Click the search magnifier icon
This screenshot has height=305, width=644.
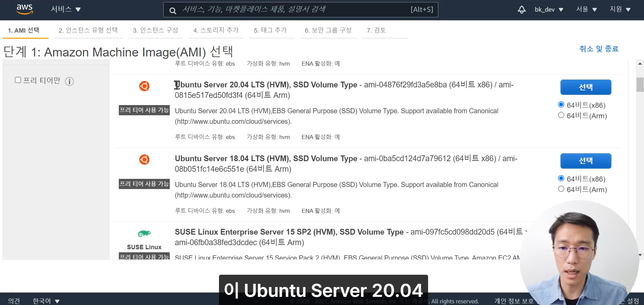pos(173,11)
